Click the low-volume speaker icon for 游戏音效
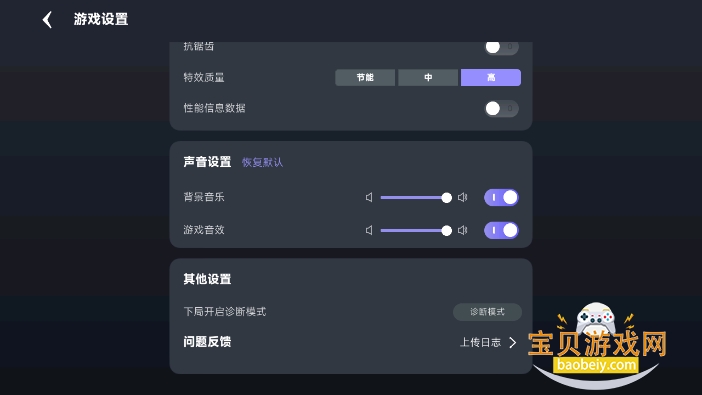Image resolution: width=702 pixels, height=395 pixels. (369, 230)
